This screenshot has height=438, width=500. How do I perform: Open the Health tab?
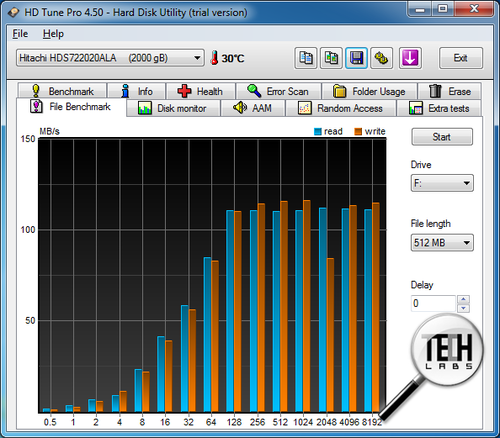(201, 91)
